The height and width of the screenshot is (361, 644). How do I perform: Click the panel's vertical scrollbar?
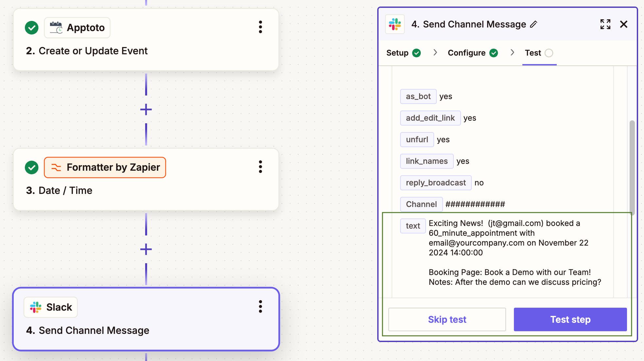[632, 167]
